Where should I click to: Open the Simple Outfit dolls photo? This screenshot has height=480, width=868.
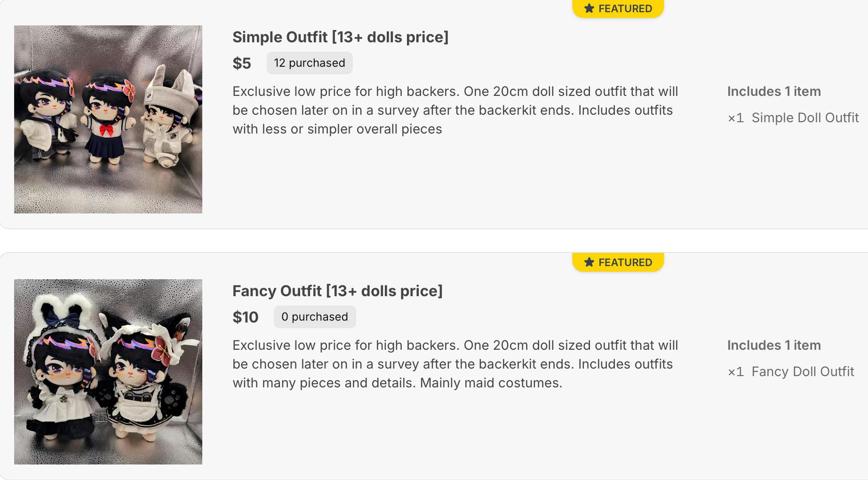[x=108, y=119]
